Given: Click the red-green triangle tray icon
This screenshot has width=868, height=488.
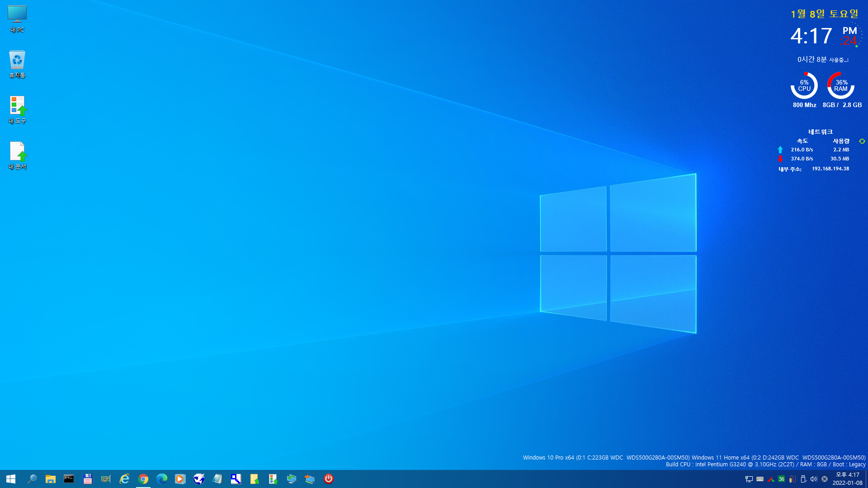Looking at the screenshot, I should pyautogui.click(x=771, y=479).
